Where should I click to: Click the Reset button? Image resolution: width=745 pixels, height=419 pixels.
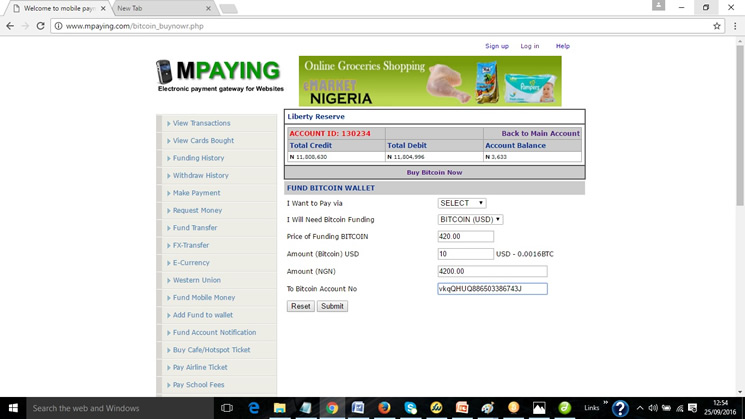click(x=300, y=306)
